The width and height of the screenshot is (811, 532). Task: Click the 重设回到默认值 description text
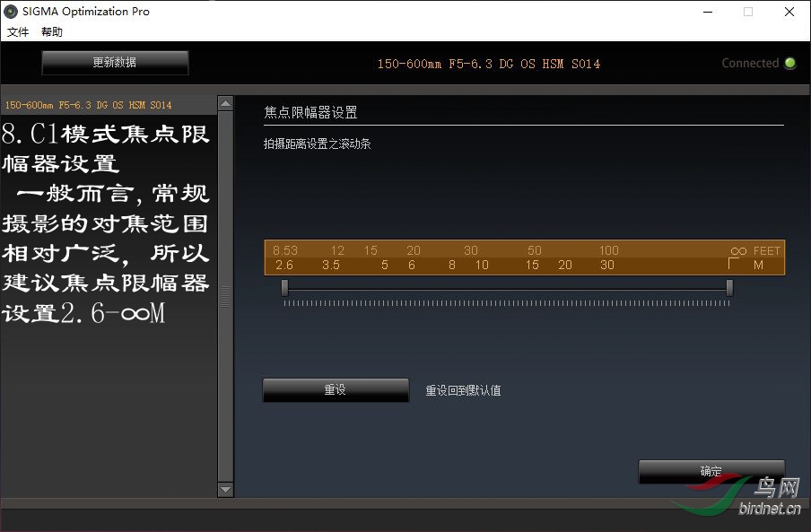pyautogui.click(x=463, y=390)
